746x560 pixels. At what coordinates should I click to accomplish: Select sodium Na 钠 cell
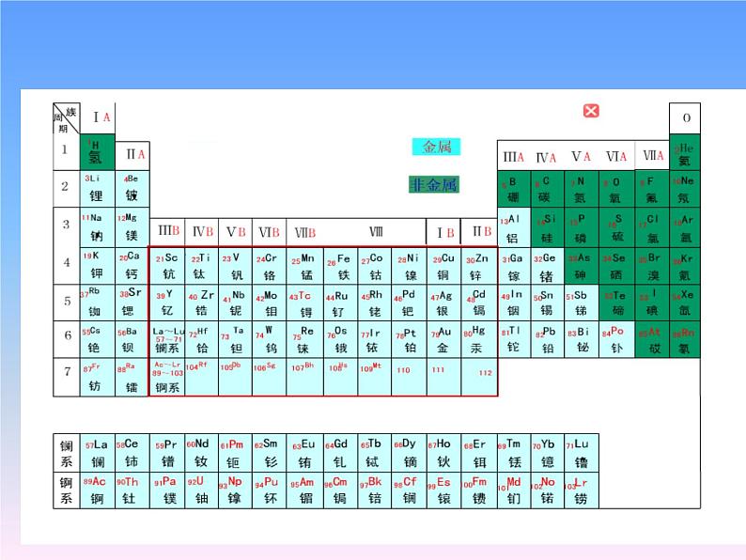[98, 227]
